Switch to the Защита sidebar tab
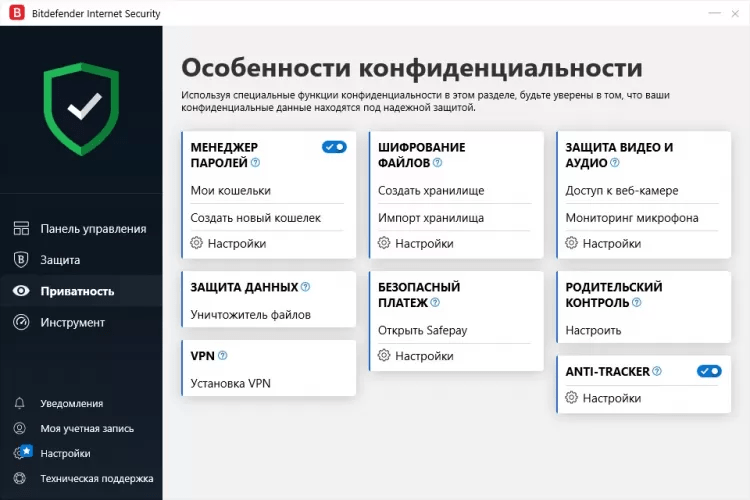Screen dimensions: 750x500 (60, 260)
